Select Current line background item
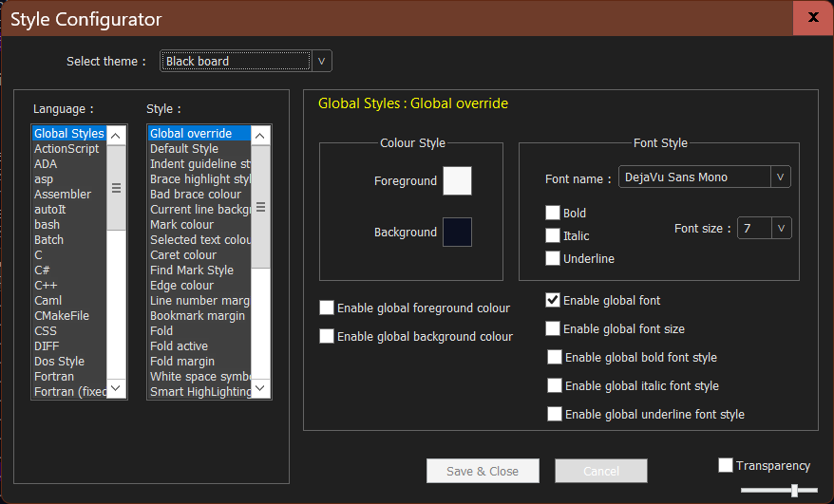 click(199, 210)
